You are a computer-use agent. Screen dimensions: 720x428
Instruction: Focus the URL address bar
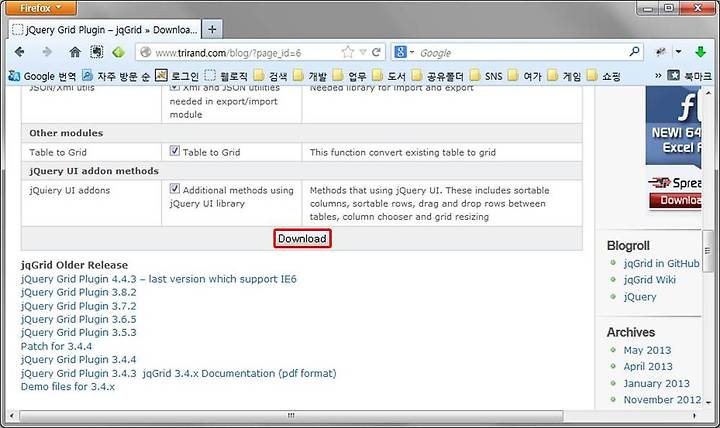click(246, 53)
